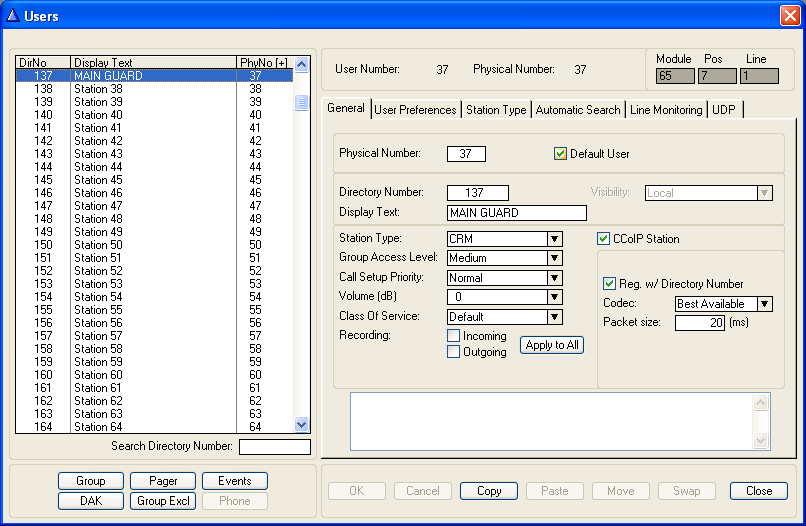Enable Outgoing recording checkbox
This screenshot has width=806, height=526.
point(454,352)
